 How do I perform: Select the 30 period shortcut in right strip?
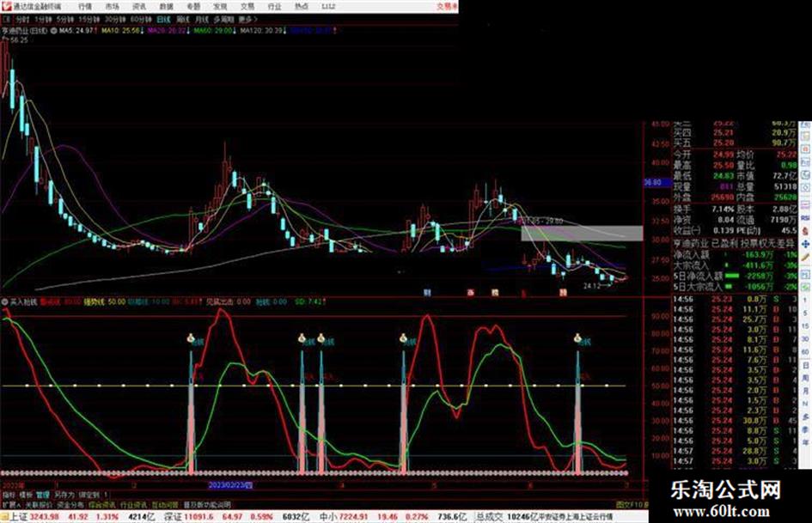(x=805, y=339)
